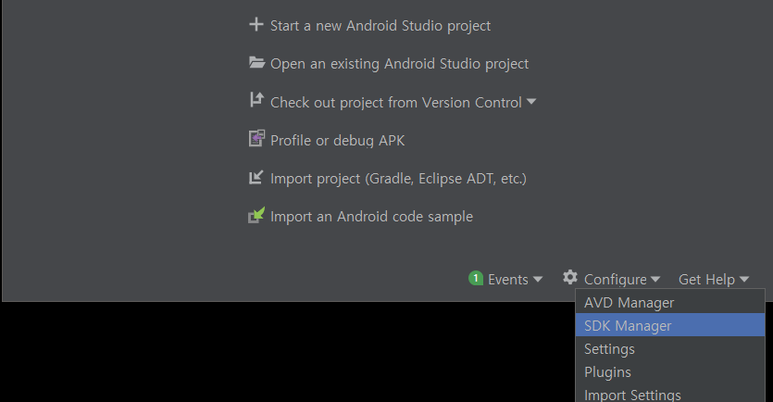The image size is (773, 402).
Task: Click the import project arrow icon
Action: 256,177
